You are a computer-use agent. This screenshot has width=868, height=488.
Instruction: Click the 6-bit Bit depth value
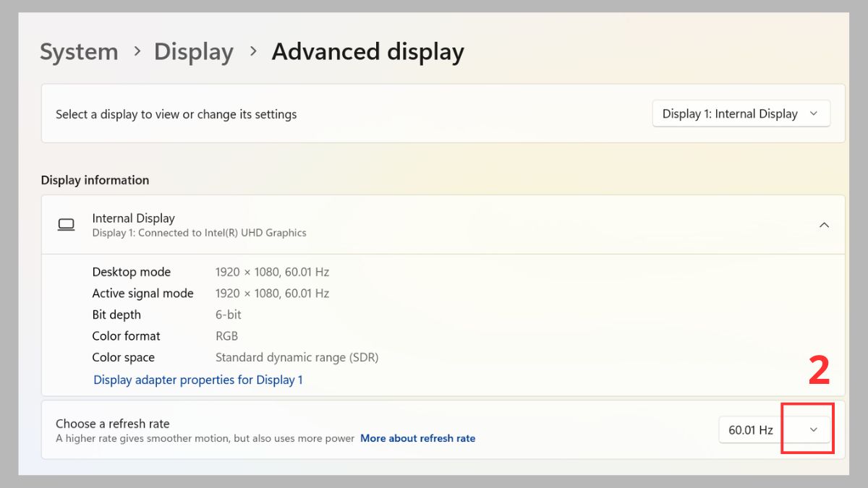point(228,314)
